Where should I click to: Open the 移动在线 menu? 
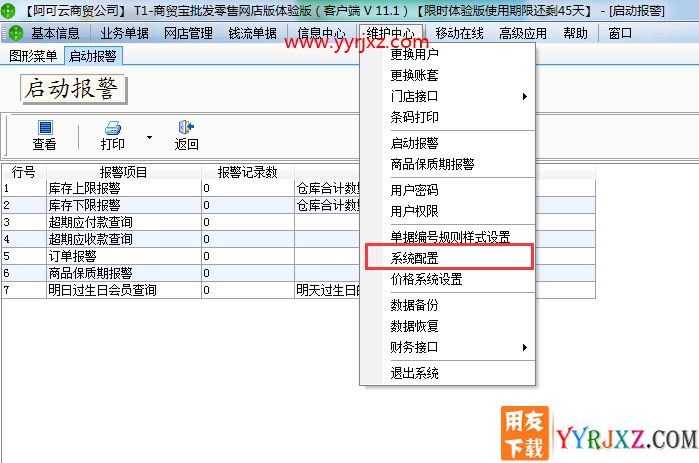click(459, 33)
